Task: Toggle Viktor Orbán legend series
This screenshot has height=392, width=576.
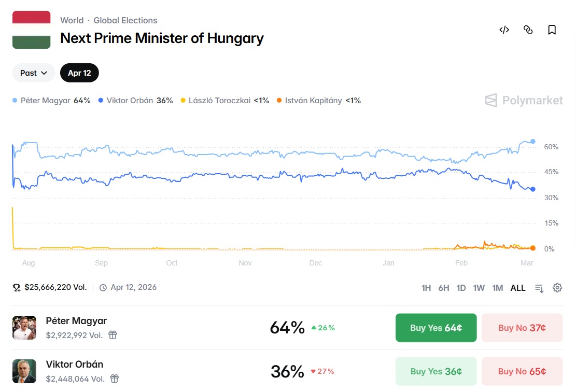Action: pyautogui.click(x=135, y=101)
